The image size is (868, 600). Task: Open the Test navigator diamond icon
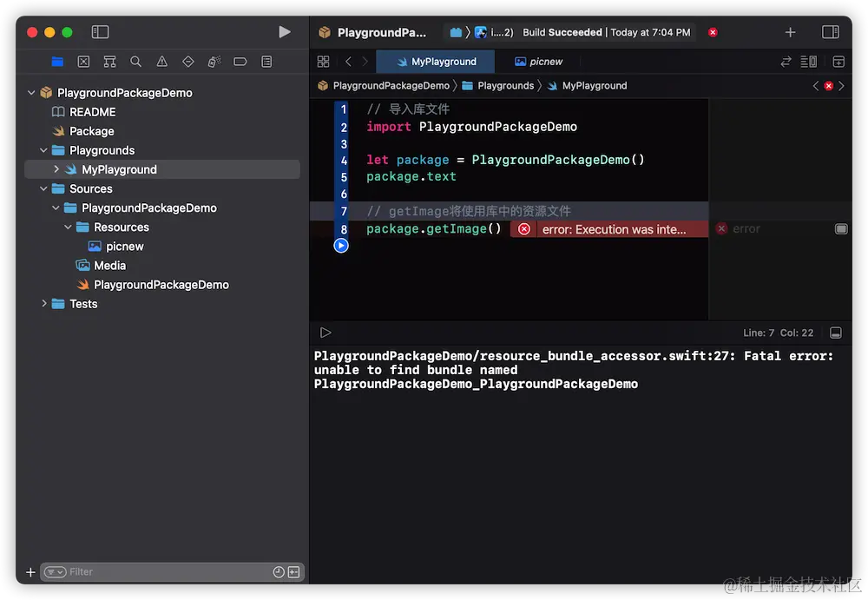188,62
